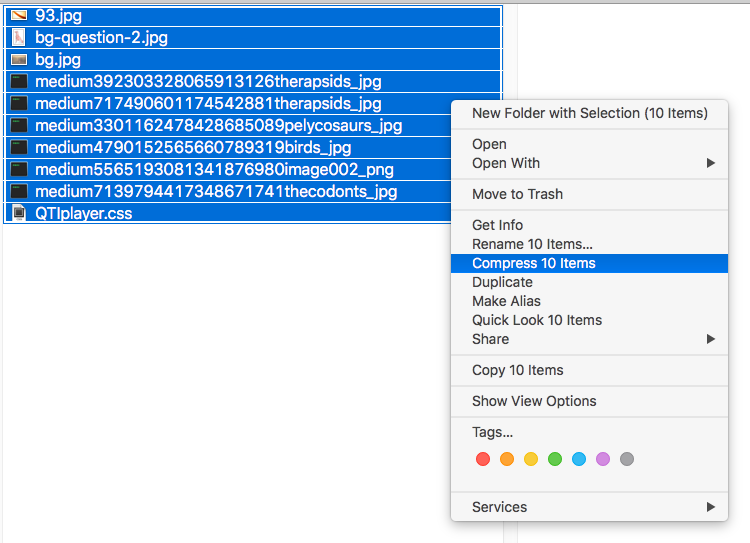750x543 pixels.
Task: Click the bg-question-2.jpg file icon
Action: pos(19,38)
